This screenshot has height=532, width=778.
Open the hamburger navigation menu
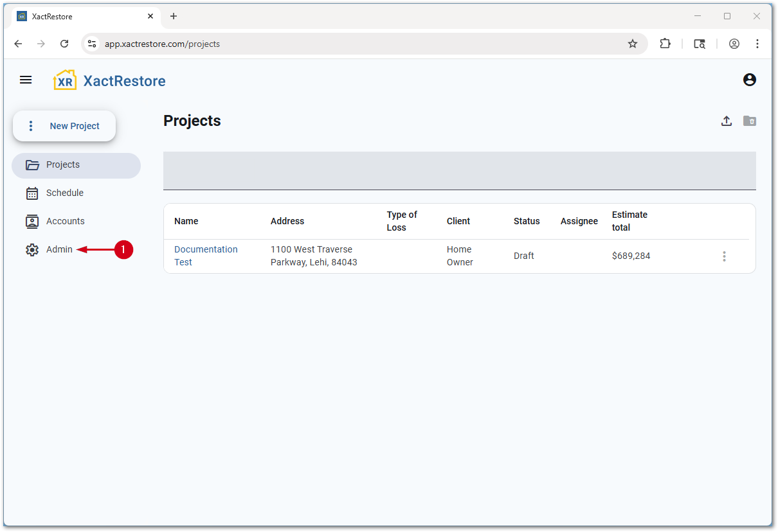(26, 80)
